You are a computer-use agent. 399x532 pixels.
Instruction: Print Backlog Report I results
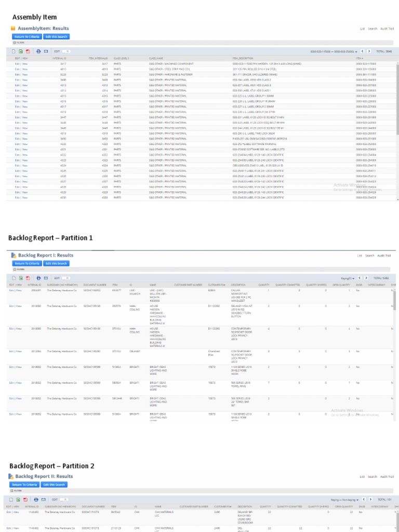(38, 278)
